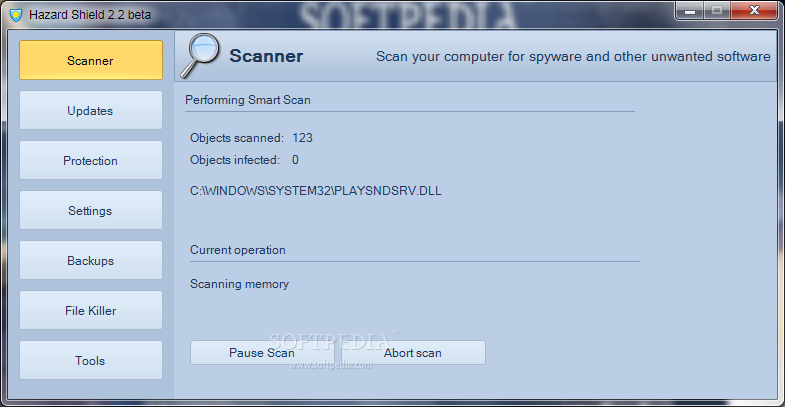Image resolution: width=785 pixels, height=407 pixels.
Task: Close the Hazard Shield window
Action: (754, 11)
